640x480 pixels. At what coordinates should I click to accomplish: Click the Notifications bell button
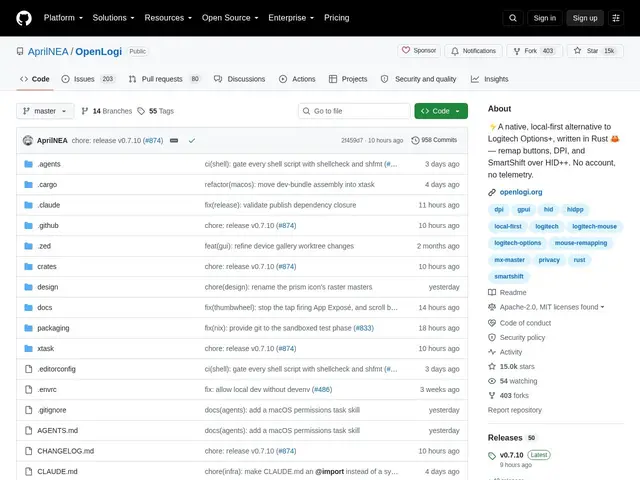tap(473, 51)
